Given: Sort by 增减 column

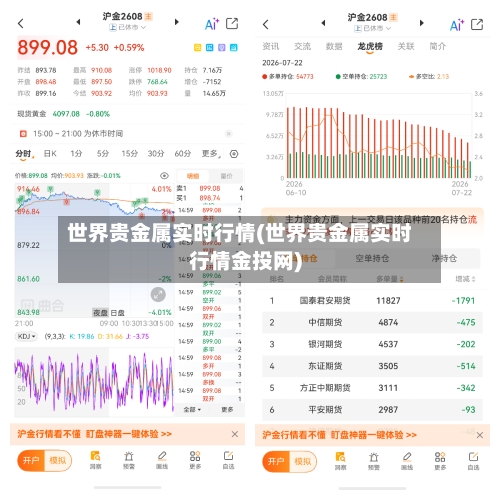Looking at the screenshot, I should [x=465, y=279].
